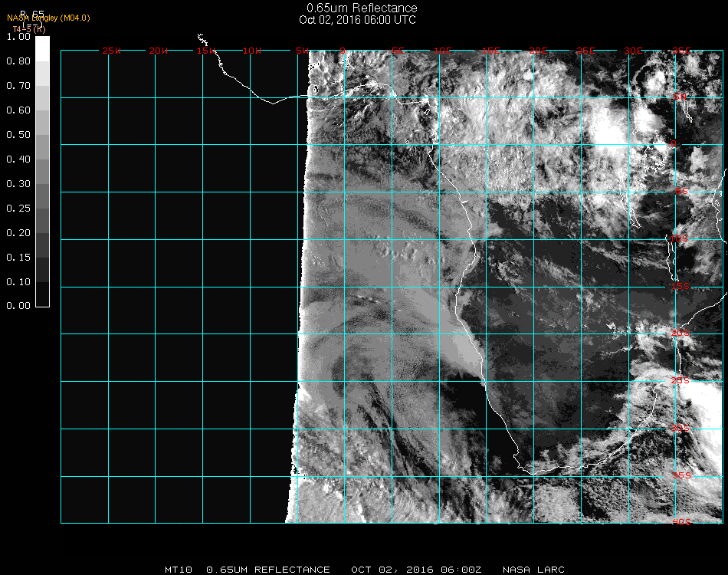This screenshot has width=728, height=575.
Task: Pick the 0.80 colorbar tick label
Action: (17, 61)
